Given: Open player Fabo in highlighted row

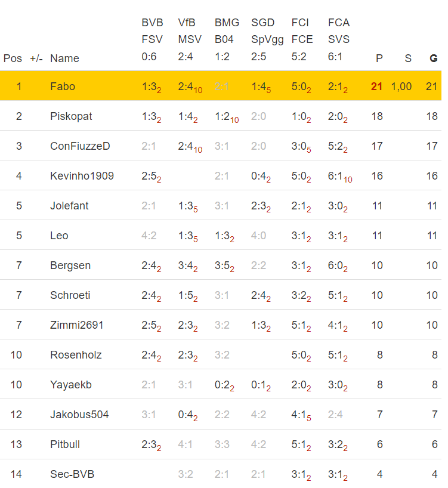Looking at the screenshot, I should coord(63,87).
